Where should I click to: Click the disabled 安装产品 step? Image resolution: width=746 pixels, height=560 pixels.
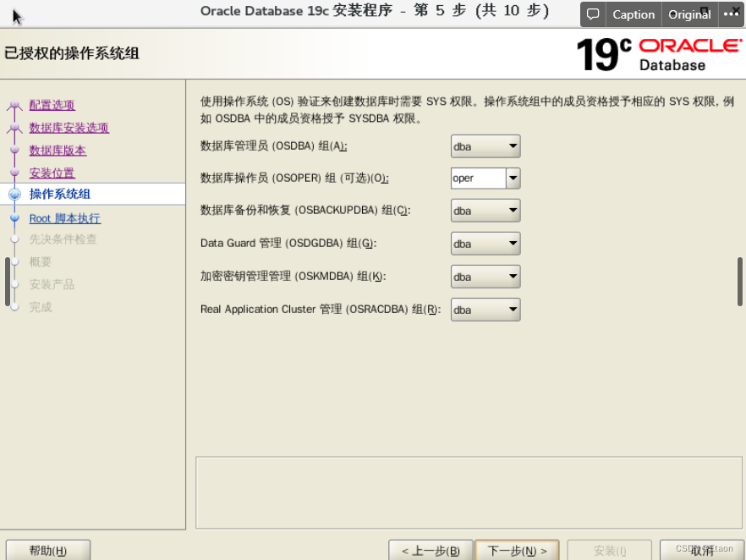click(52, 284)
